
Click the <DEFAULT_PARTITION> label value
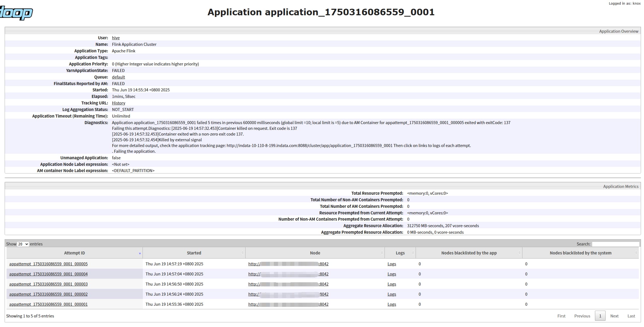133,170
